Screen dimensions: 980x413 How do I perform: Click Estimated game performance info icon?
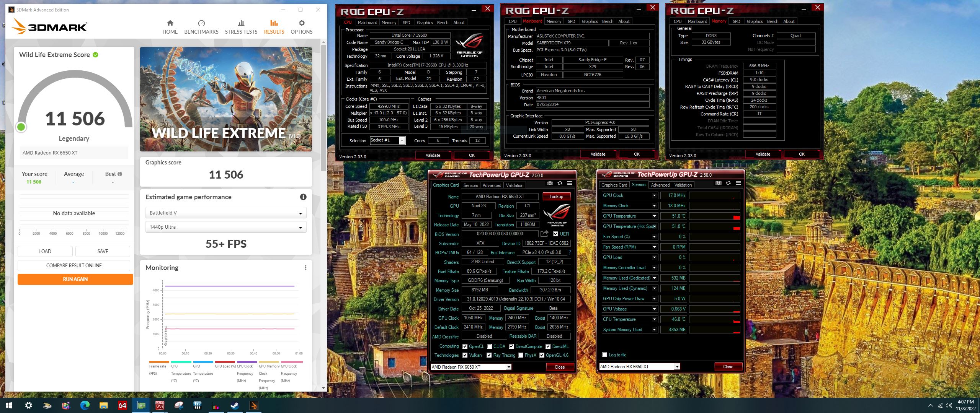pos(303,197)
